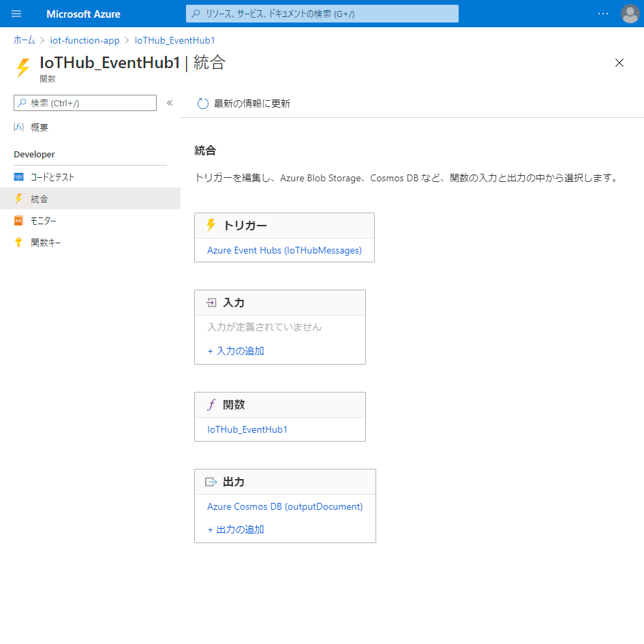
Task: Click the モニター monitor icon
Action: [19, 221]
